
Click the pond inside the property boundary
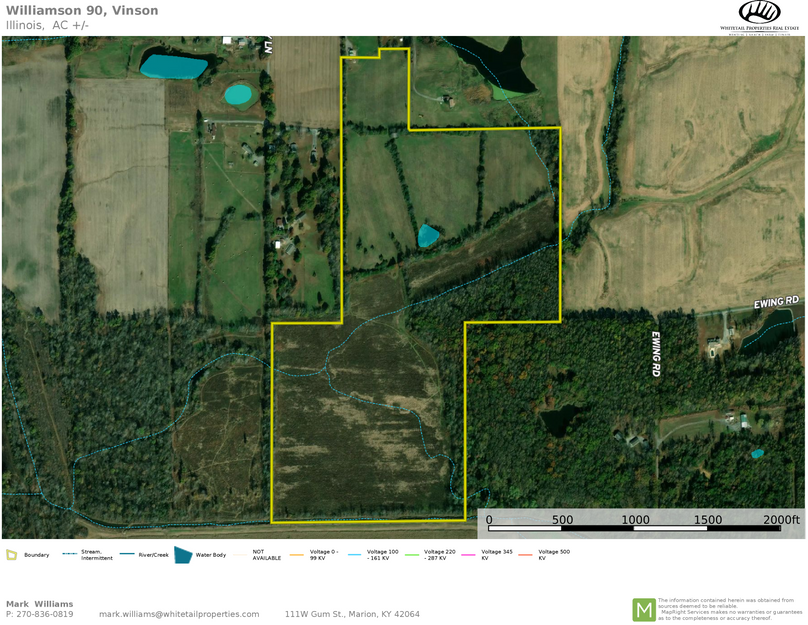(x=427, y=237)
